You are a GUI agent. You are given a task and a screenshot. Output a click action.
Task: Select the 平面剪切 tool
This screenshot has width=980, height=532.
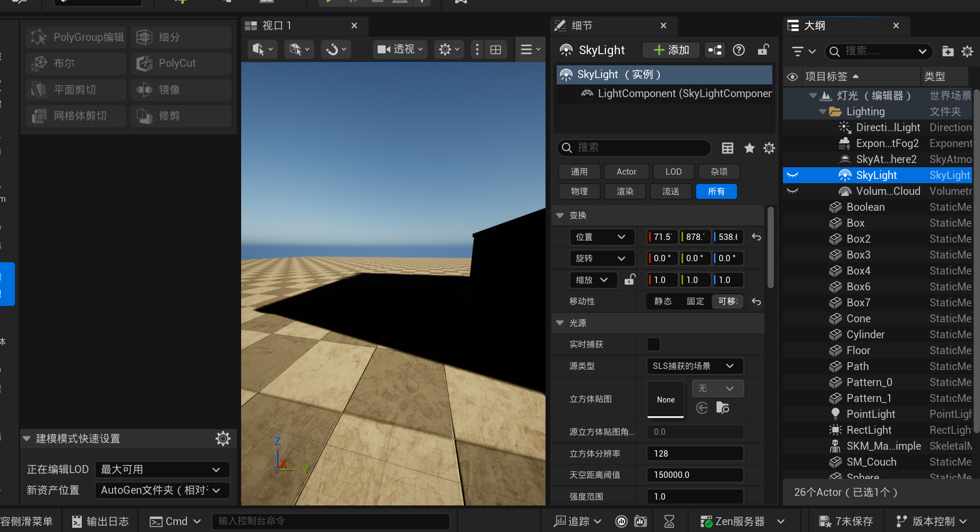tap(75, 90)
